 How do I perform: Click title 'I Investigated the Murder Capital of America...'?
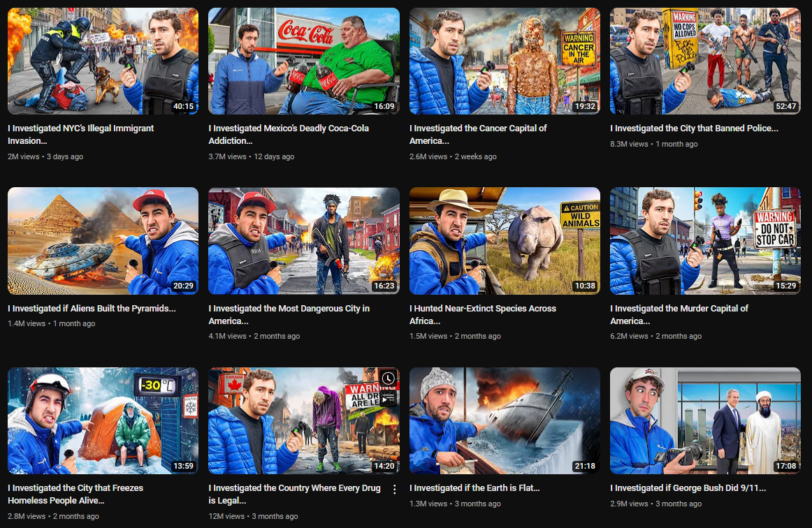679,315
